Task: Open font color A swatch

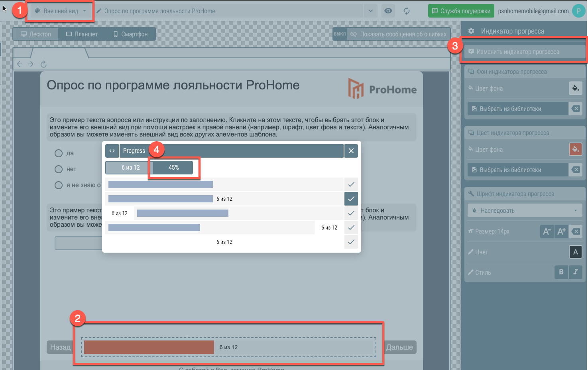Action: (576, 252)
